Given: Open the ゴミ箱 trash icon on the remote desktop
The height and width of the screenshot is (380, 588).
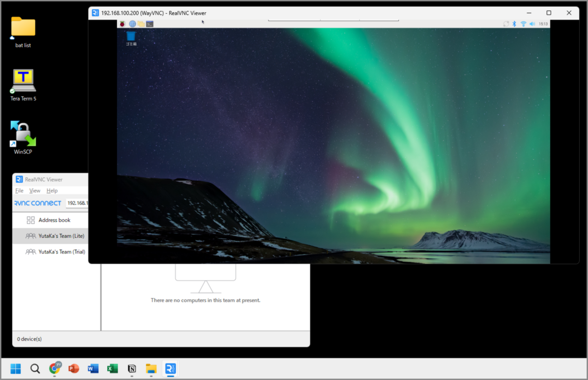Looking at the screenshot, I should (x=131, y=35).
